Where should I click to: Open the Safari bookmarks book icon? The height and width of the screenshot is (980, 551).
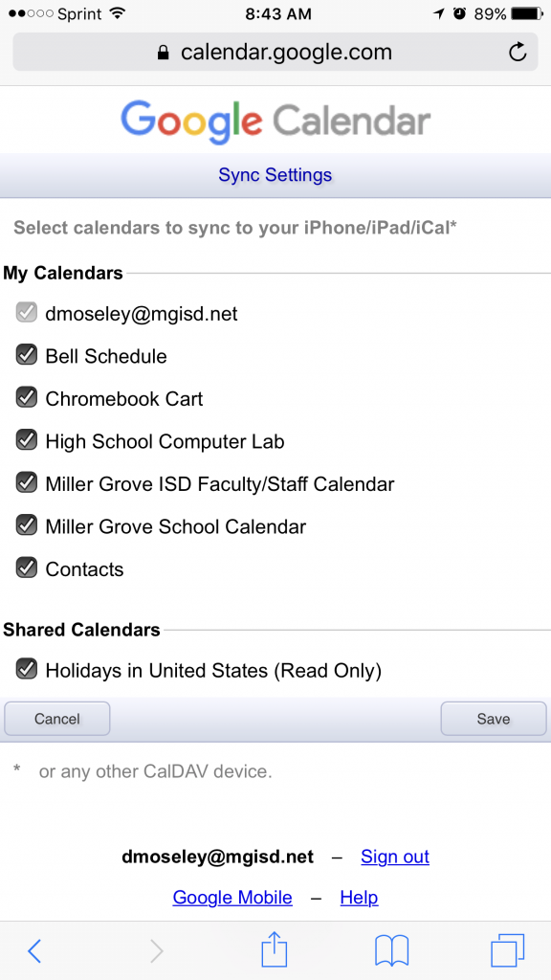click(391, 950)
